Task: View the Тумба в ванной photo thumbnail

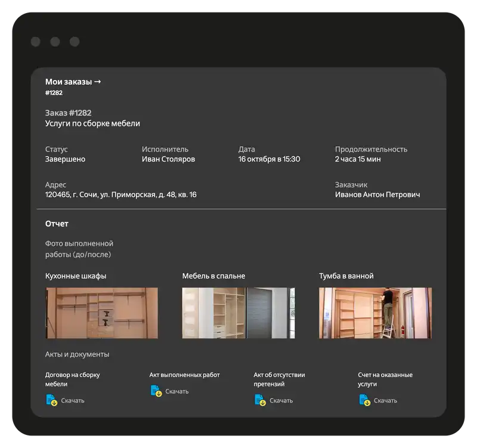Action: [375, 313]
